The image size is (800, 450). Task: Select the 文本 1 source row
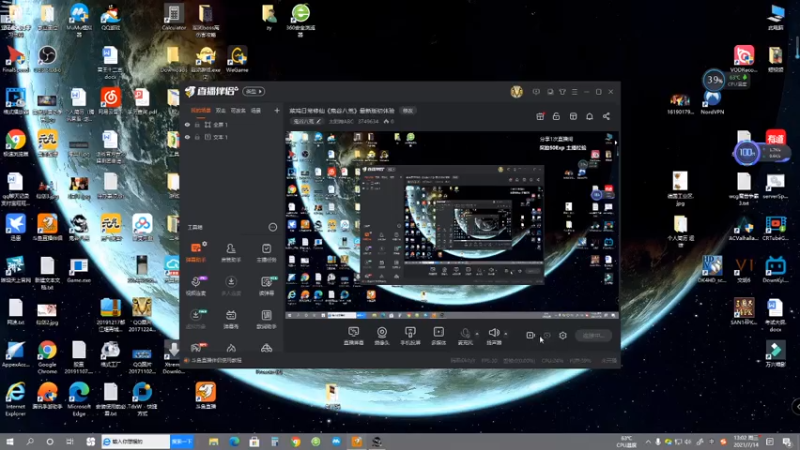click(x=233, y=137)
